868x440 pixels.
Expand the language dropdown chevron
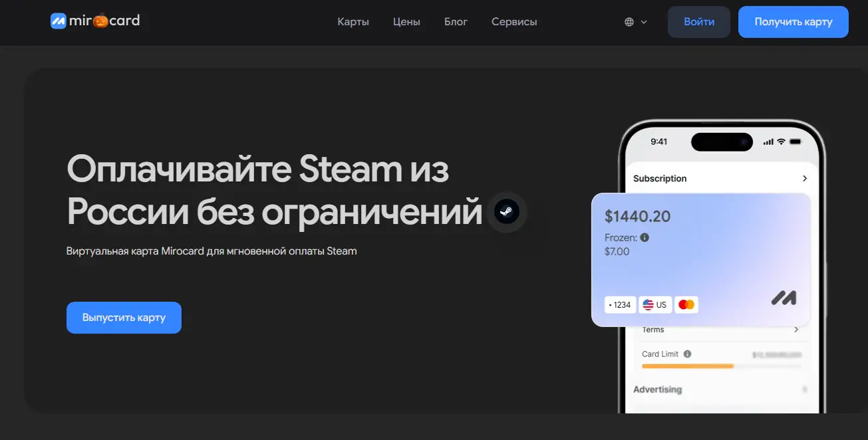[644, 22]
